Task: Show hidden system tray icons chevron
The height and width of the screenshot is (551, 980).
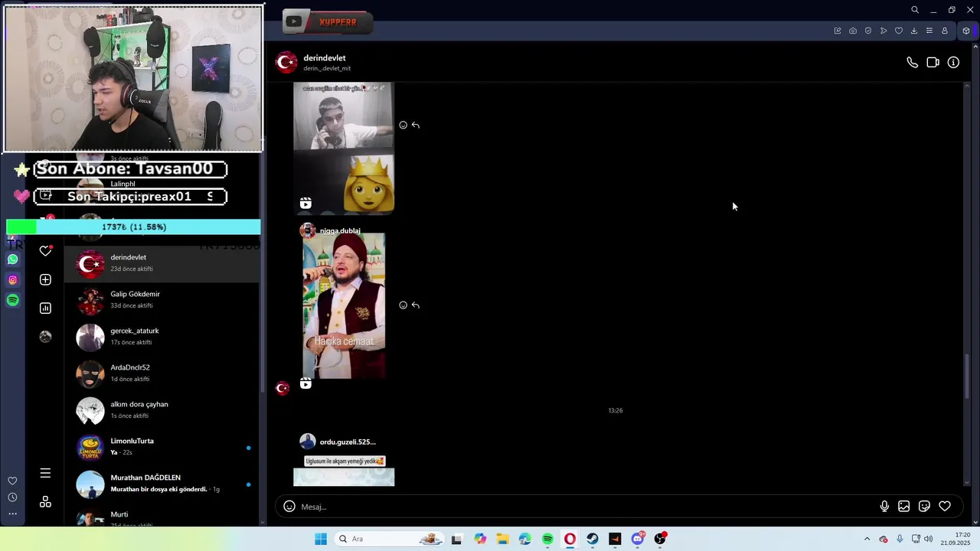Action: pos(867,539)
